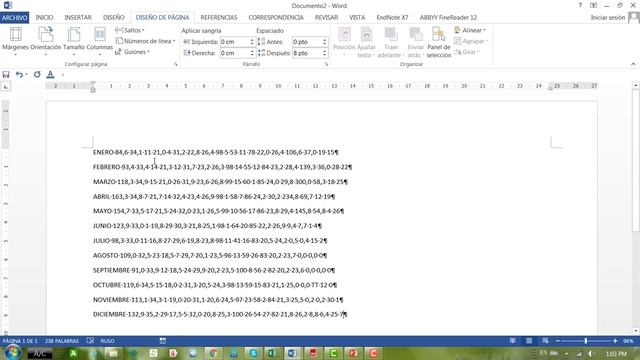Image resolution: width=640 pixels, height=360 pixels.
Task: Click the PÁGINA 1 DE 1 indicator
Action: click(x=20, y=341)
